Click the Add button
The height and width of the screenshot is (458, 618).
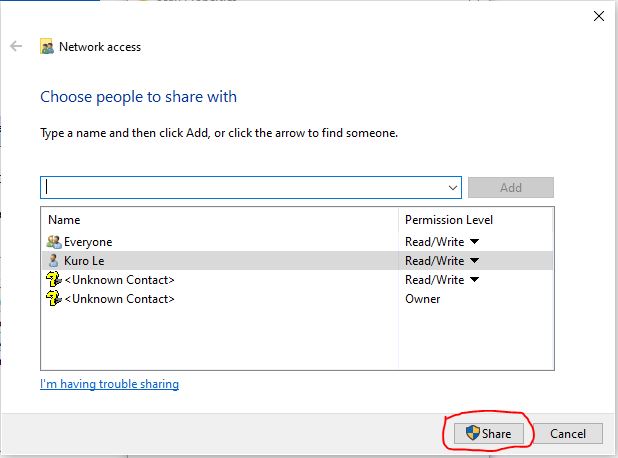click(x=510, y=187)
